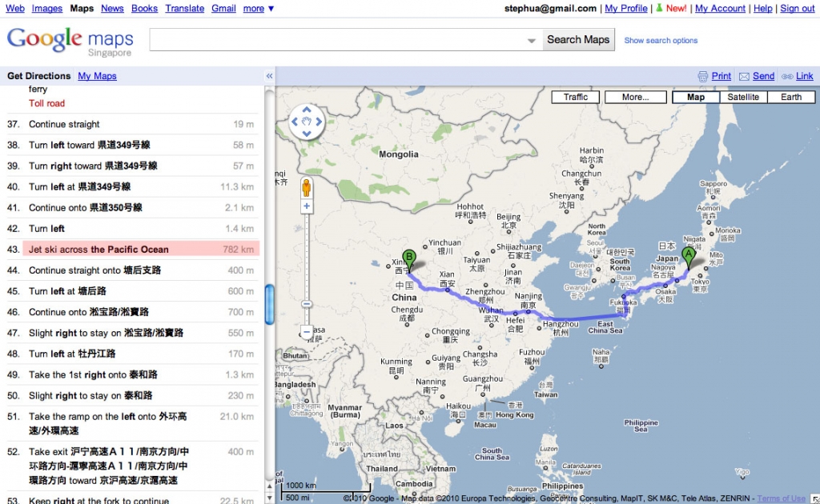Expand the 'more' menu in top bar

[259, 8]
